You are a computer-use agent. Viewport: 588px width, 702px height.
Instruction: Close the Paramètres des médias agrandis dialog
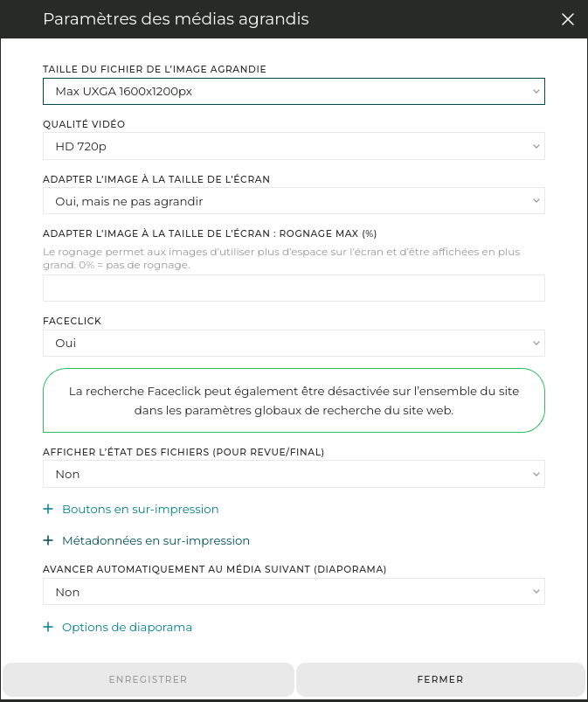click(568, 19)
